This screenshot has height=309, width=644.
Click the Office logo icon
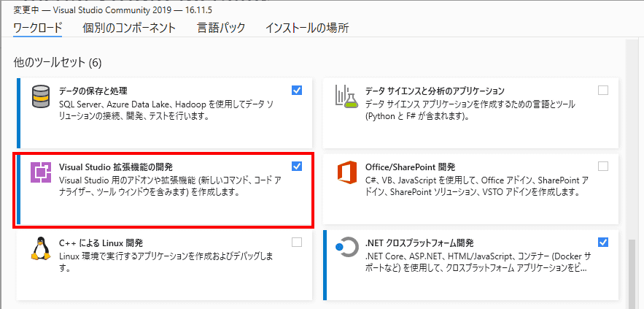347,172
